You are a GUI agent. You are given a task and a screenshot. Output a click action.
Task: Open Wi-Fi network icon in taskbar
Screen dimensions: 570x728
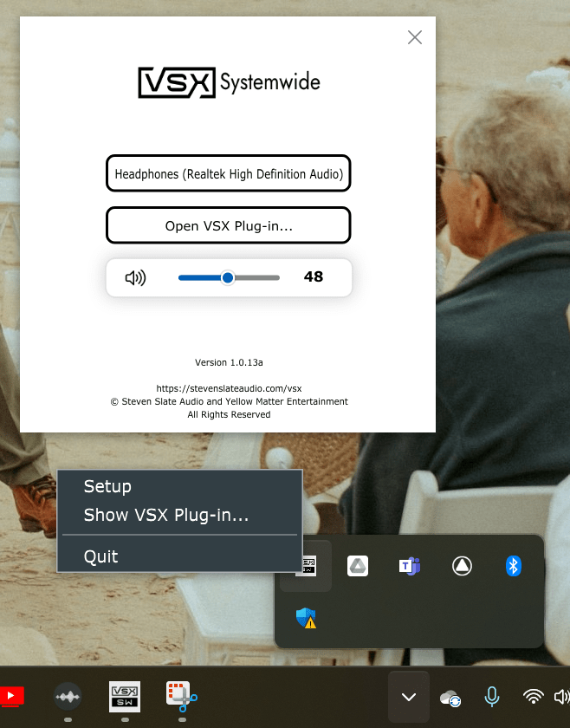click(533, 697)
